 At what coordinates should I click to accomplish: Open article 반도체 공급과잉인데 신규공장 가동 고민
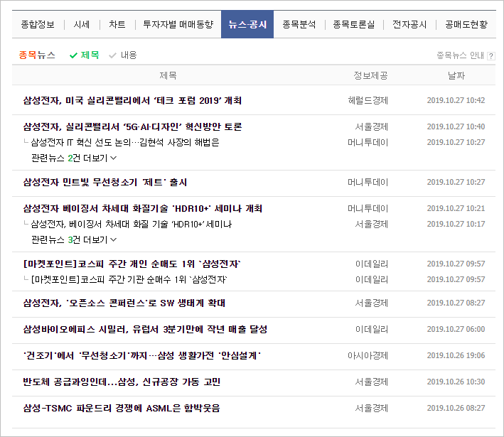click(122, 382)
